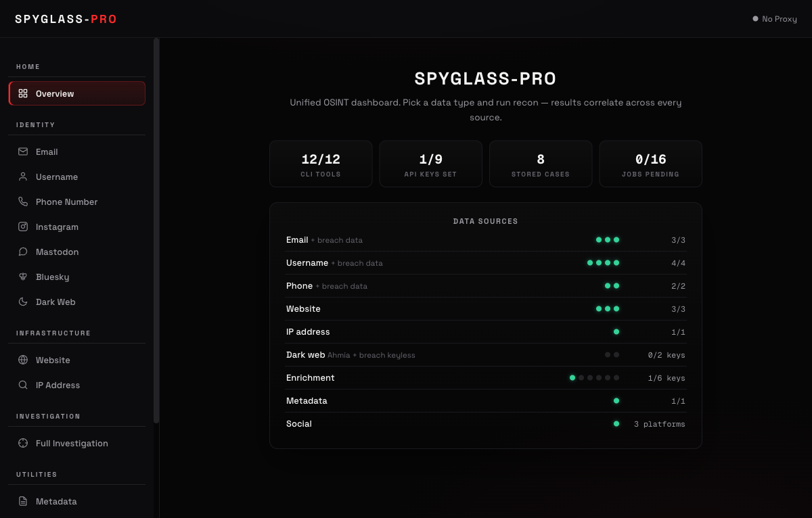Click the Phone data source row label
This screenshot has width=812, height=518.
[x=299, y=285]
